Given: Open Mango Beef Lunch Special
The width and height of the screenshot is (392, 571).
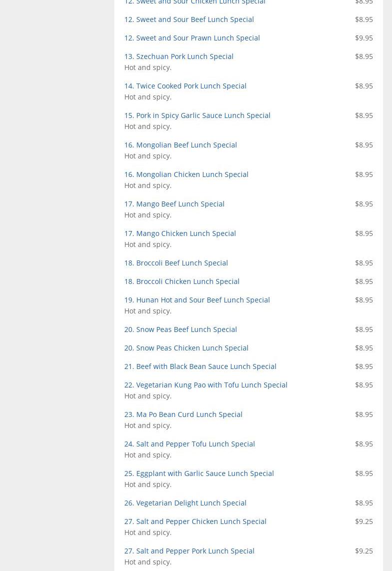Looking at the screenshot, I should (174, 204).
